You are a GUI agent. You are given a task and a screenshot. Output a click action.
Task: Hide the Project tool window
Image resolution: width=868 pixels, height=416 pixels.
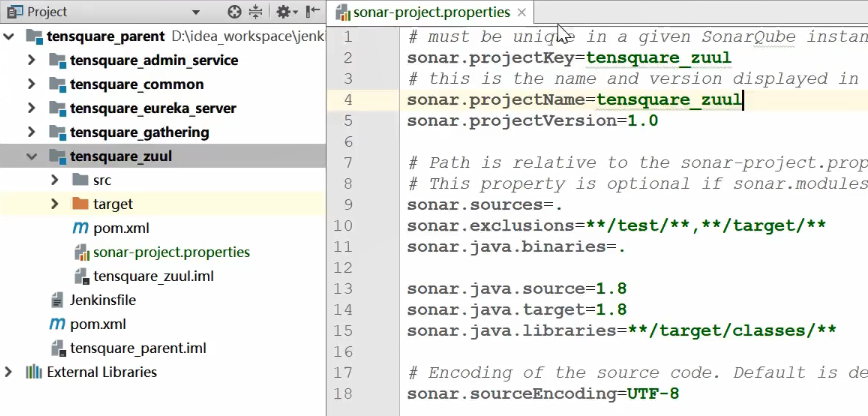point(313,12)
